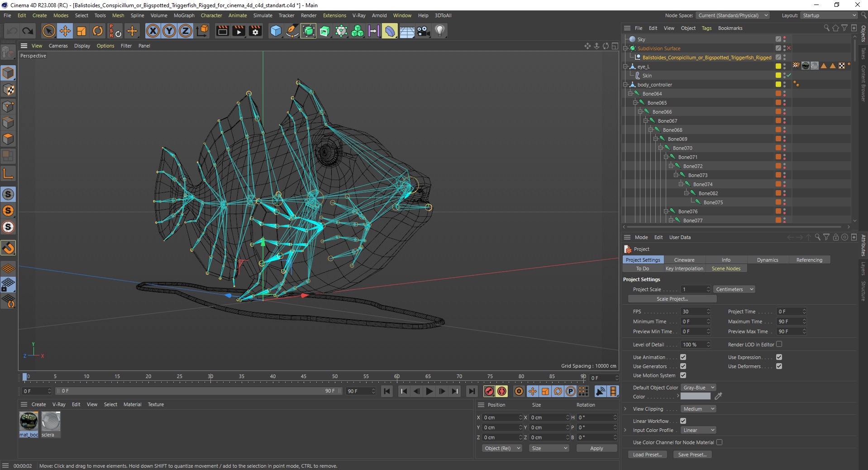The image size is (868, 470).
Task: Select the Scale tool
Action: click(x=81, y=31)
